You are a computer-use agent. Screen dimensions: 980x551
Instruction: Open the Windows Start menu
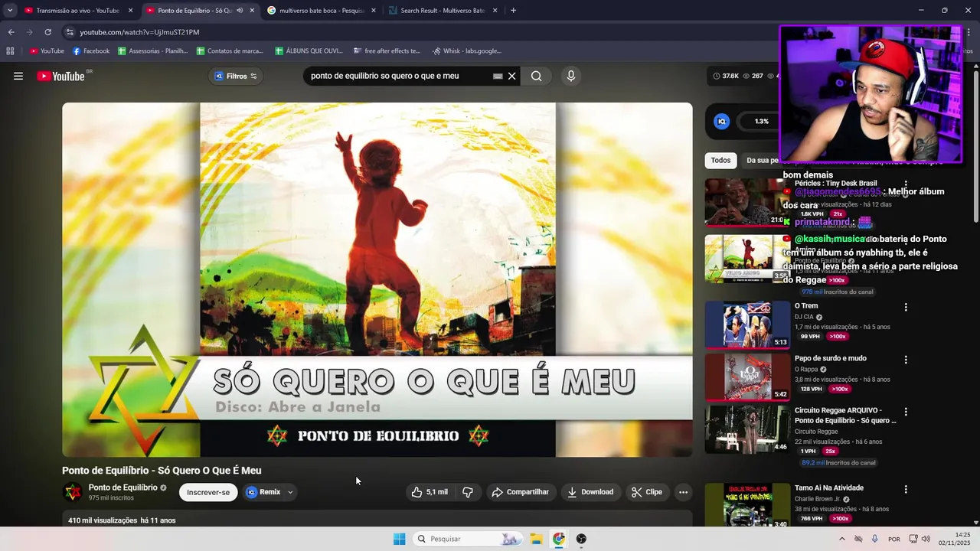click(x=399, y=539)
